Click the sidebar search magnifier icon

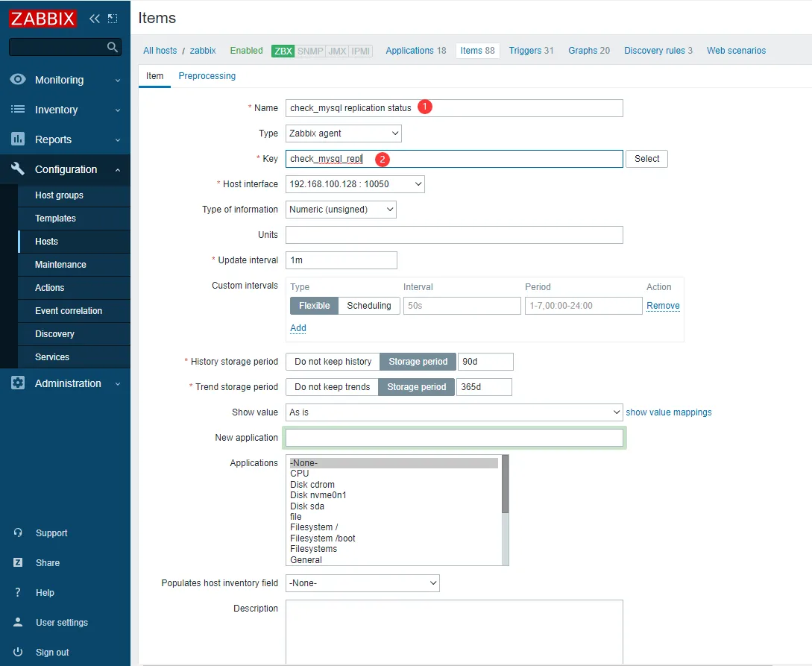(x=112, y=47)
